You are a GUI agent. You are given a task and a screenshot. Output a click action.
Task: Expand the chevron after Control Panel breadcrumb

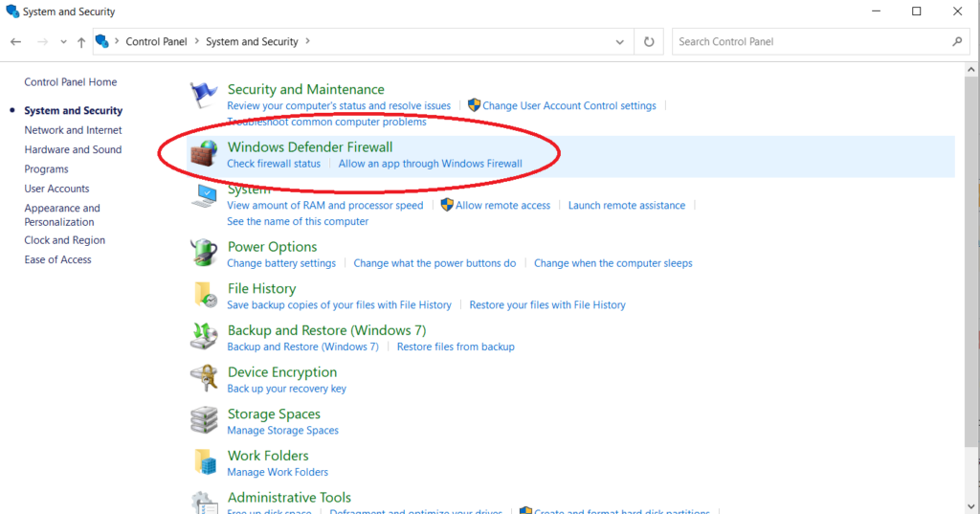click(x=197, y=41)
